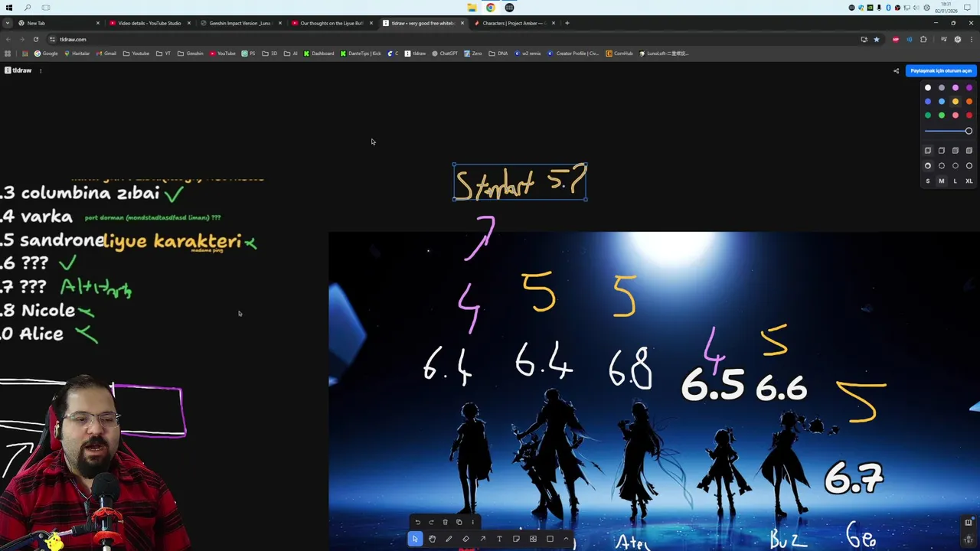Viewport: 980px width, 551px height.
Task: Set stroke size to XL
Action: pos(969,181)
